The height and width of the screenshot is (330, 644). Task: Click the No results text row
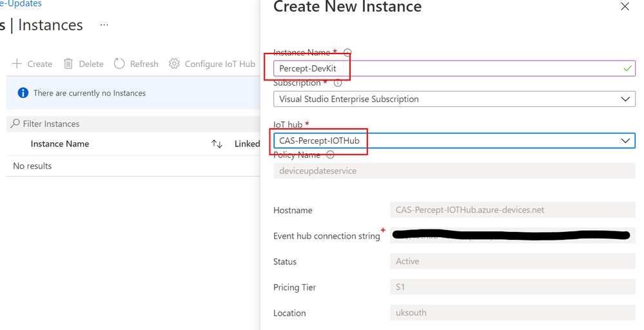tap(32, 166)
